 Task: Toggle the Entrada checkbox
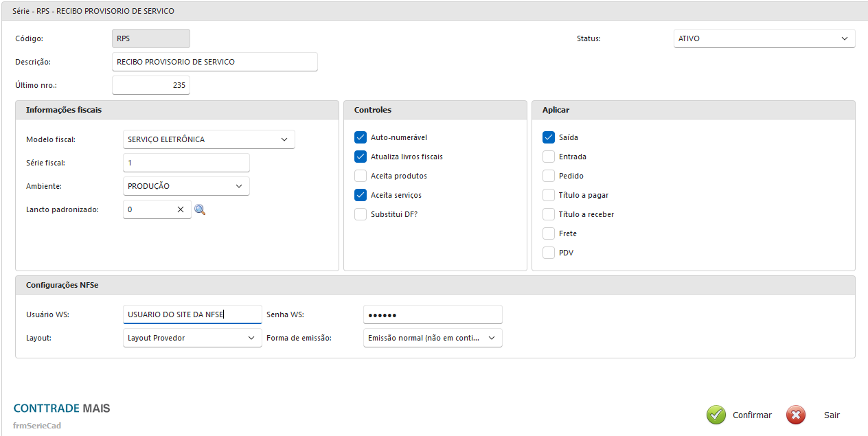(549, 157)
